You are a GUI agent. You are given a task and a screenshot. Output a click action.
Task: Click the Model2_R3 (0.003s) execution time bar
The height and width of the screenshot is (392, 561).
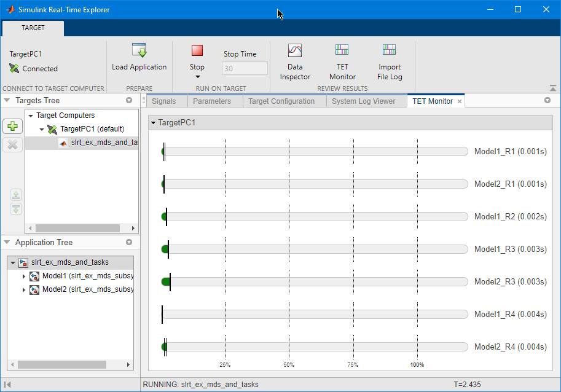(x=315, y=282)
